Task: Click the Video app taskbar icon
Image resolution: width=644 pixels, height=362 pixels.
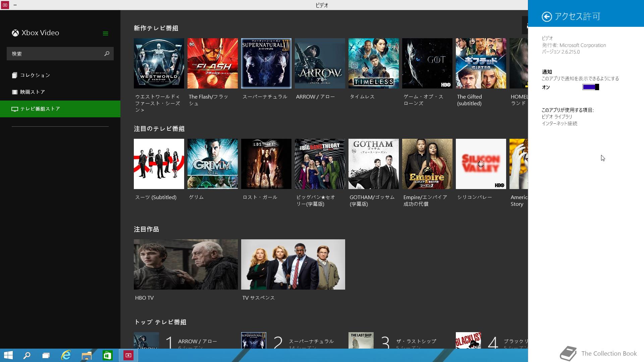Action: (x=128, y=355)
